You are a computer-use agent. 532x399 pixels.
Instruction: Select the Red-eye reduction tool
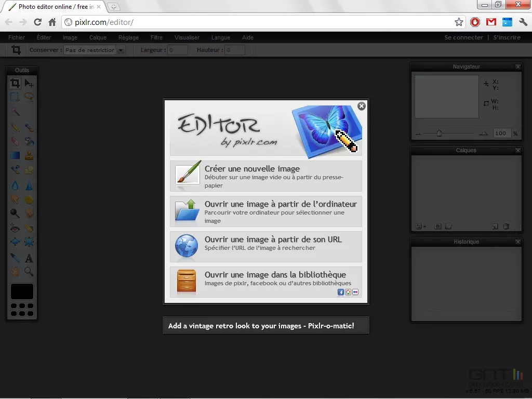[x=14, y=228]
